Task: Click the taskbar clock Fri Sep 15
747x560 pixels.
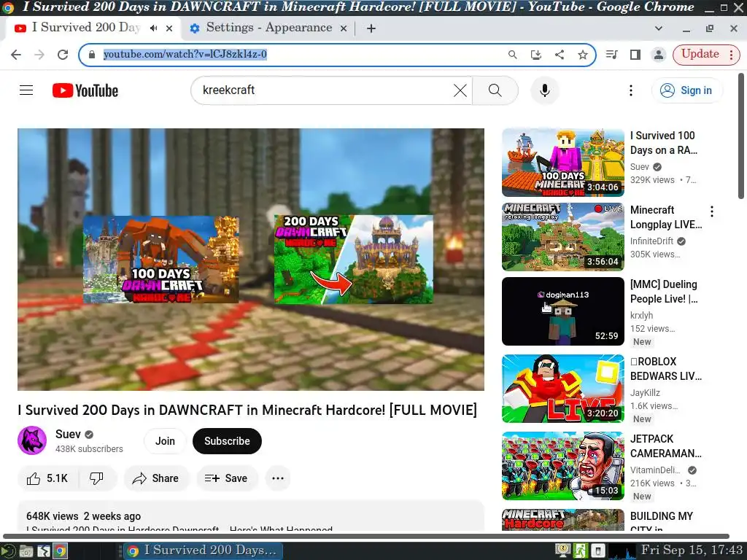Action: coord(692,551)
